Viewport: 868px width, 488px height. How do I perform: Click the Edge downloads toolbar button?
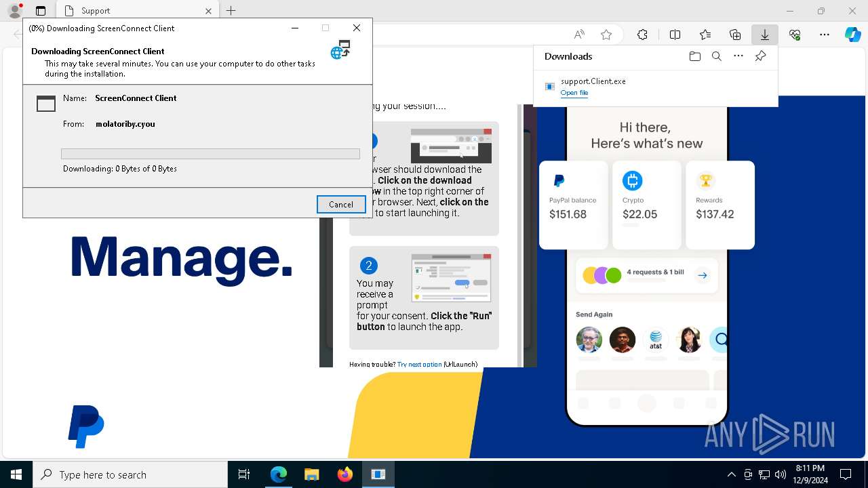coord(764,35)
